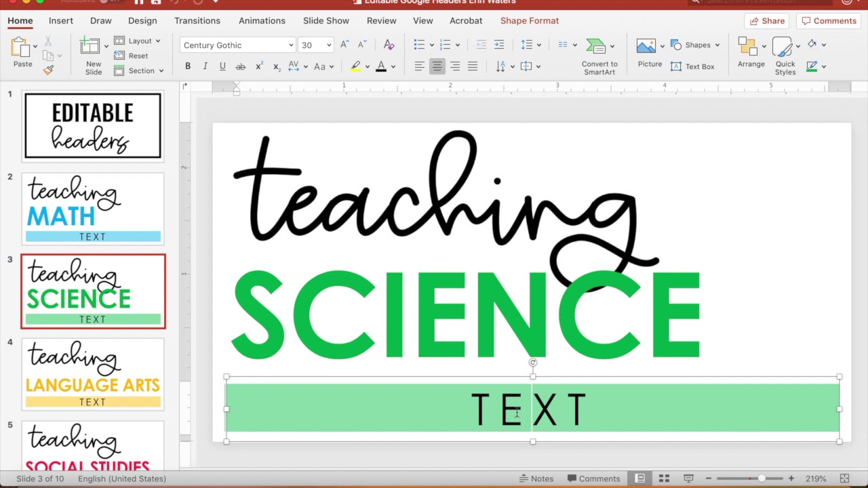The width and height of the screenshot is (868, 488).
Task: Switch to Slide Sorter view
Action: [665, 479]
